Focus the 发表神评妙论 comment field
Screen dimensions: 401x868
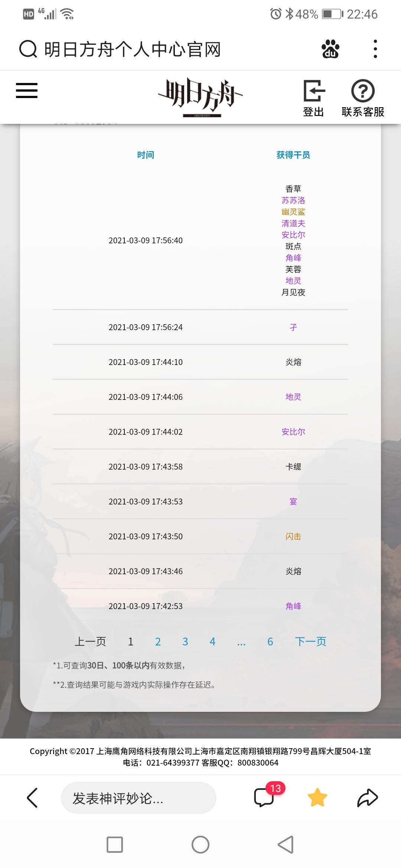click(x=138, y=798)
